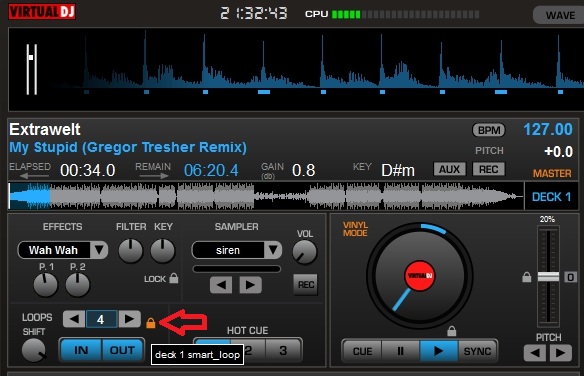The width and height of the screenshot is (584, 376).
Task: Select previous sampler with left arrow
Action: tap(221, 285)
